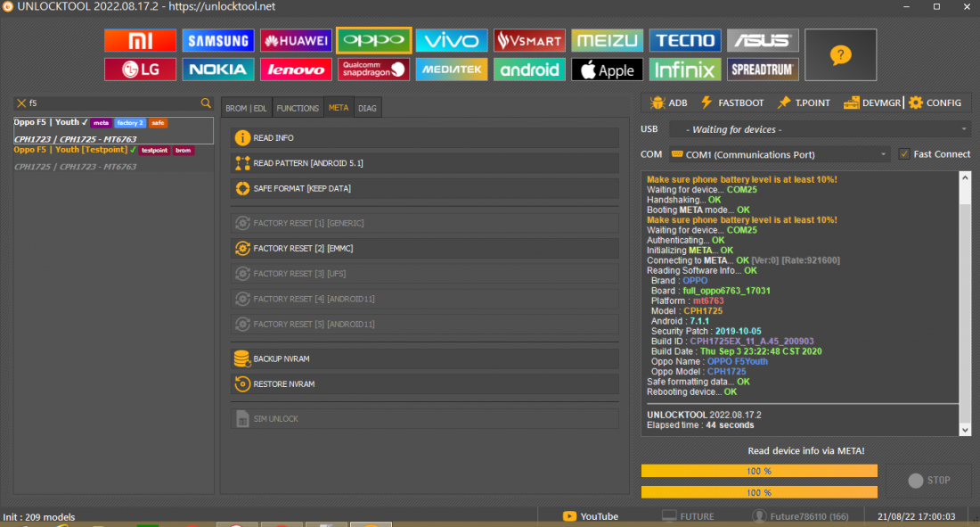
Task: Open the Qualcomm Snapdragon section
Action: [374, 70]
